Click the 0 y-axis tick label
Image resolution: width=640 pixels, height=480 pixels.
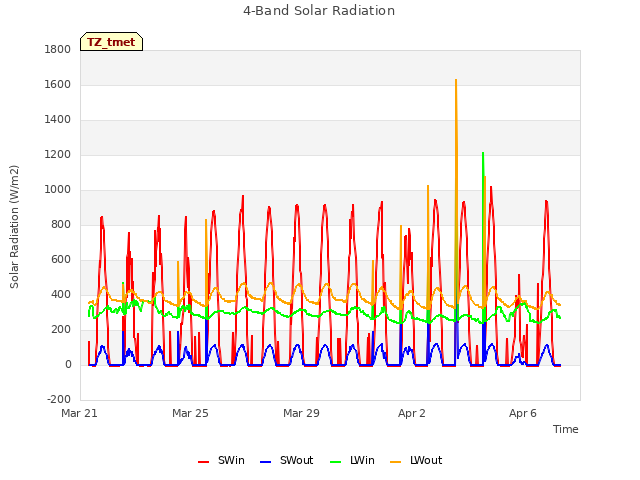[x=68, y=365]
